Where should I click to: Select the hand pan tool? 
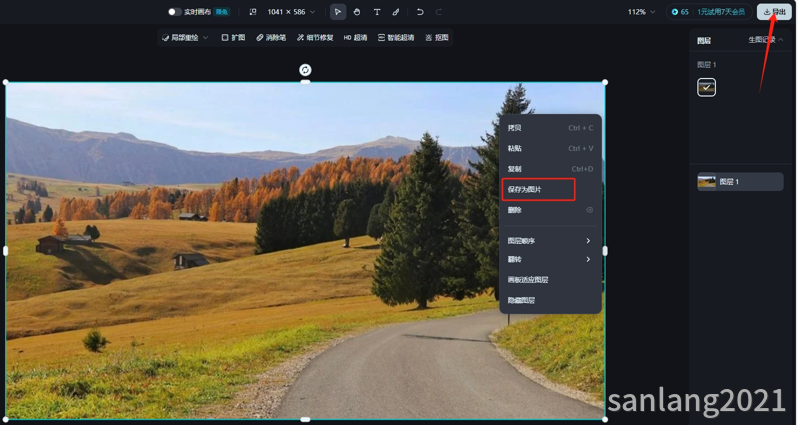[x=357, y=12]
